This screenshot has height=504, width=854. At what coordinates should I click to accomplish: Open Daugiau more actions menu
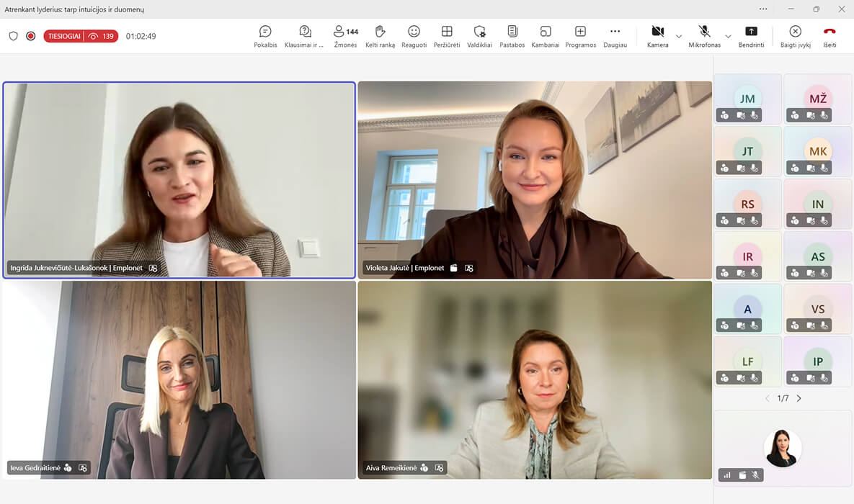(615, 37)
